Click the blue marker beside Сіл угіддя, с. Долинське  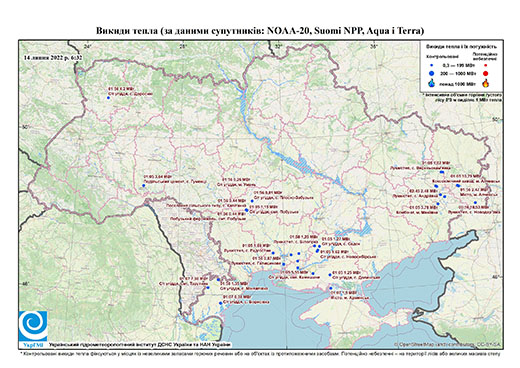pyautogui.click(x=330, y=275)
